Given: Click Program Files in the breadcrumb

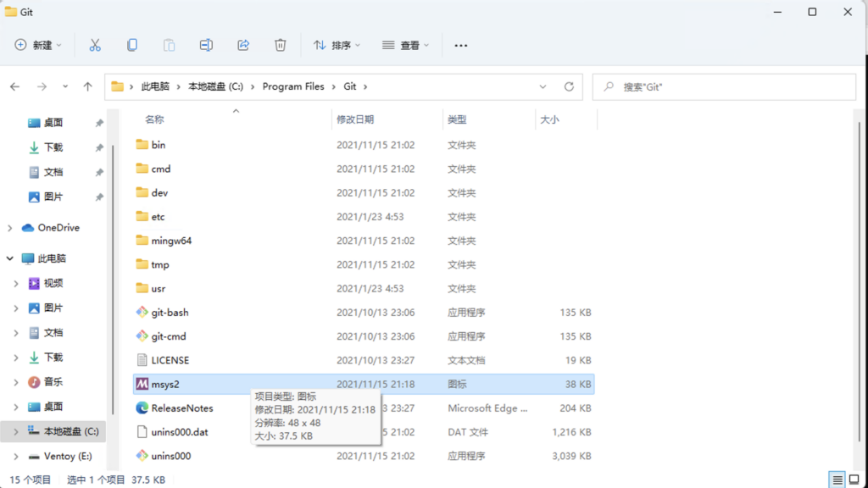Looking at the screenshot, I should click(293, 87).
